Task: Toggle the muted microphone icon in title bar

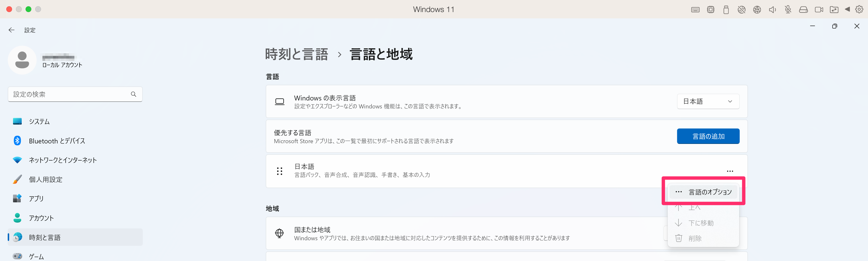Action: click(x=788, y=10)
